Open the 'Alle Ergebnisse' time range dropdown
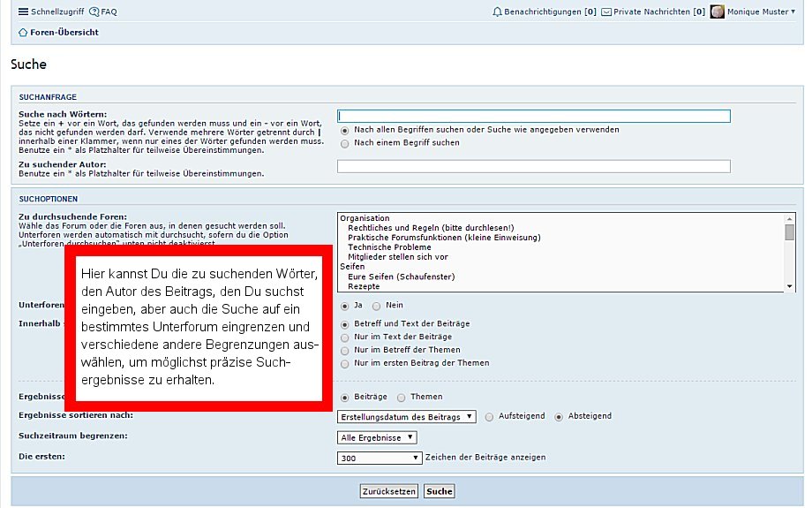The image size is (812, 508). click(x=377, y=437)
